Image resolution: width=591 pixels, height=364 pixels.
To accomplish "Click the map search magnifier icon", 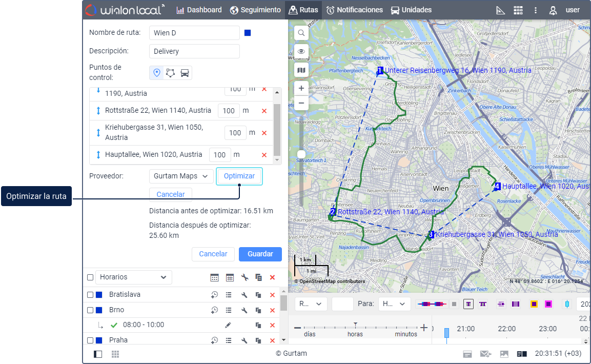I will point(301,33).
